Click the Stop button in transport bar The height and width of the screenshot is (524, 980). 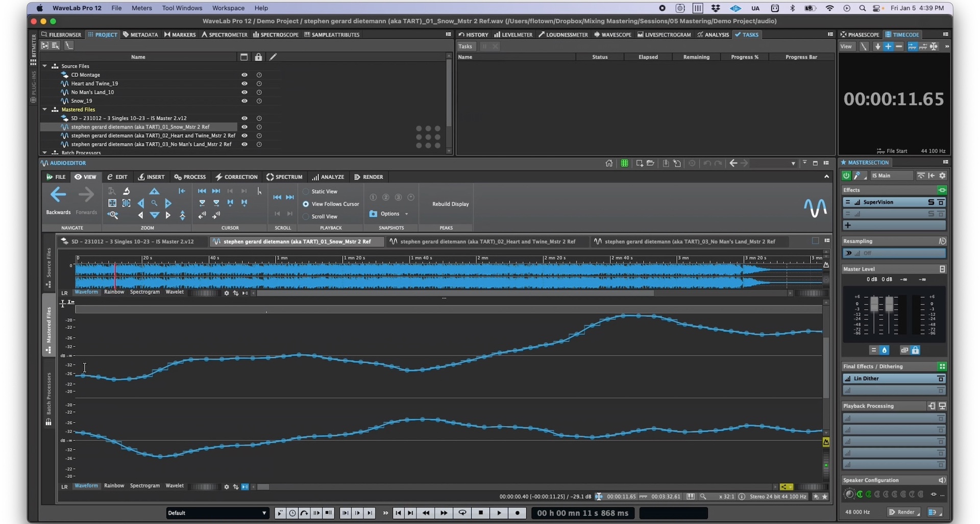click(x=480, y=513)
